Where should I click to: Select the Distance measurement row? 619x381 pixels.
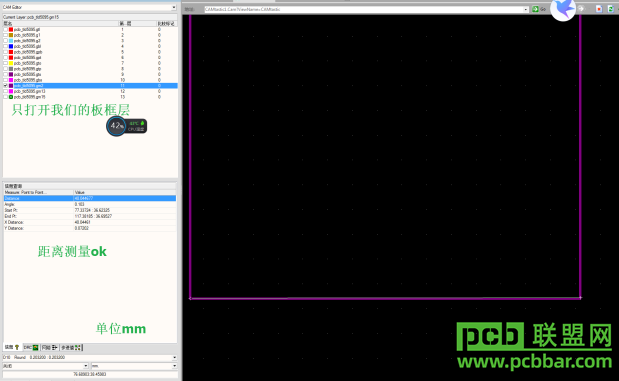pos(90,198)
